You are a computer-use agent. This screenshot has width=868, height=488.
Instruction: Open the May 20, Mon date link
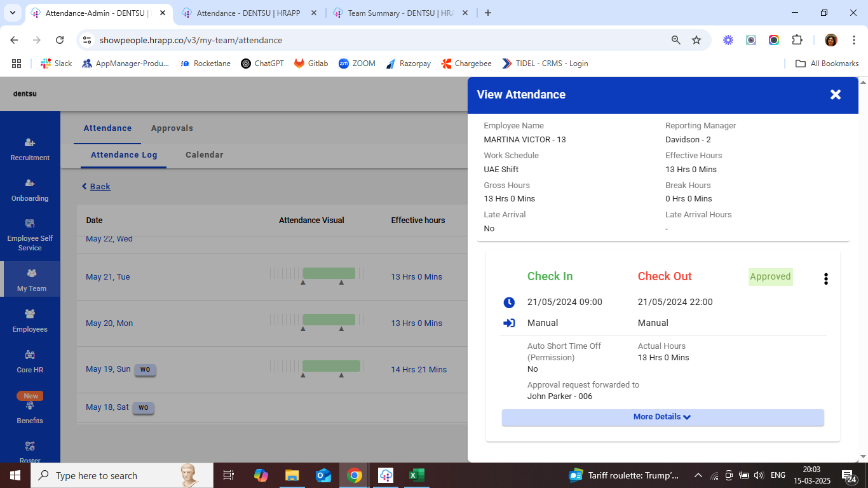click(109, 323)
